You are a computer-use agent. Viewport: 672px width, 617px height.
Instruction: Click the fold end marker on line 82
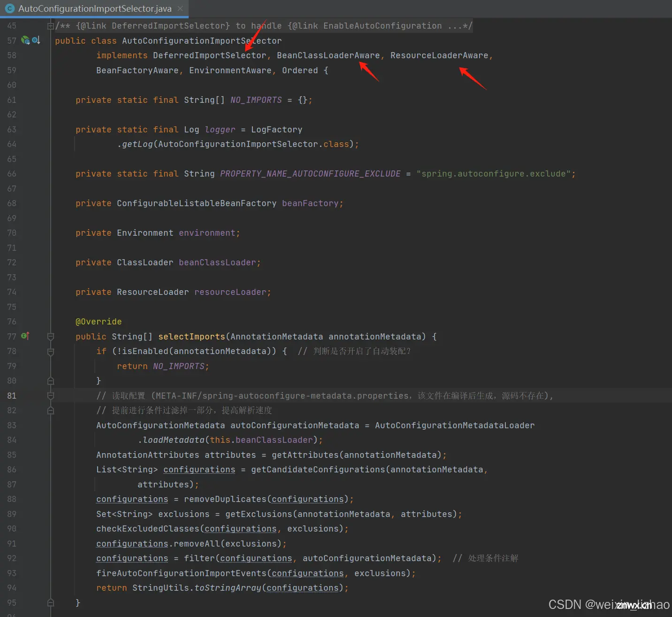tap(51, 410)
